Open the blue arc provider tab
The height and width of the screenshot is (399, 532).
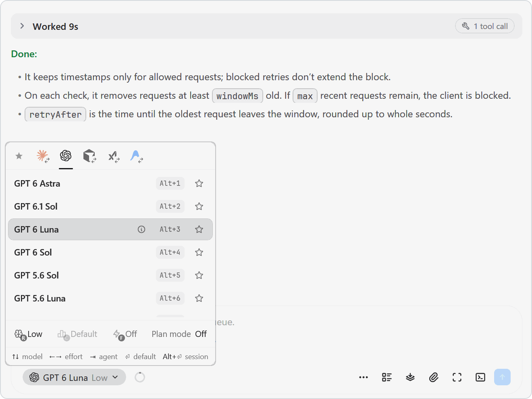click(x=137, y=156)
